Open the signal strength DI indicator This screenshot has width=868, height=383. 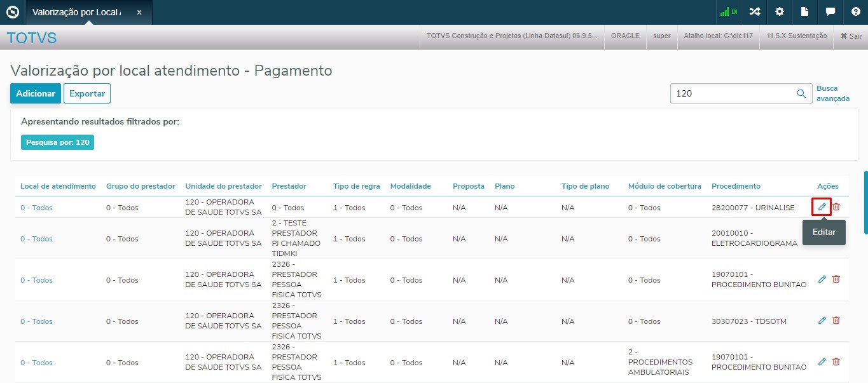coord(728,12)
